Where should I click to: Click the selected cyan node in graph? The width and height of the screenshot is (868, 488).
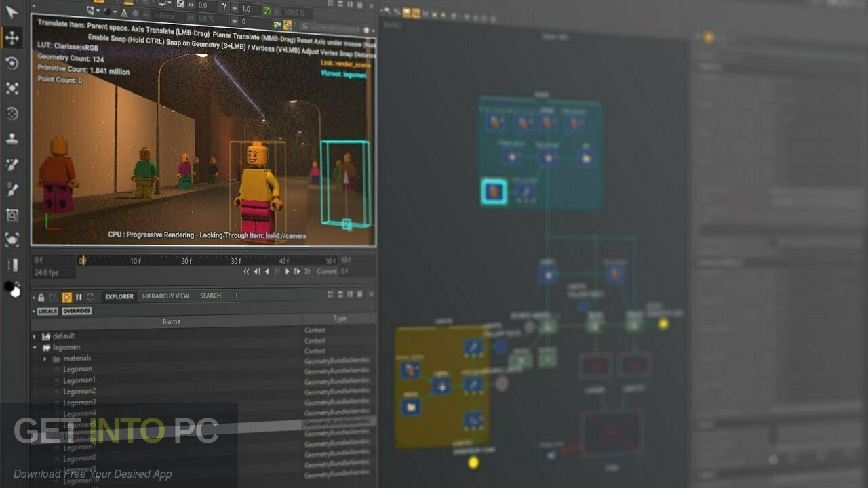pos(494,192)
